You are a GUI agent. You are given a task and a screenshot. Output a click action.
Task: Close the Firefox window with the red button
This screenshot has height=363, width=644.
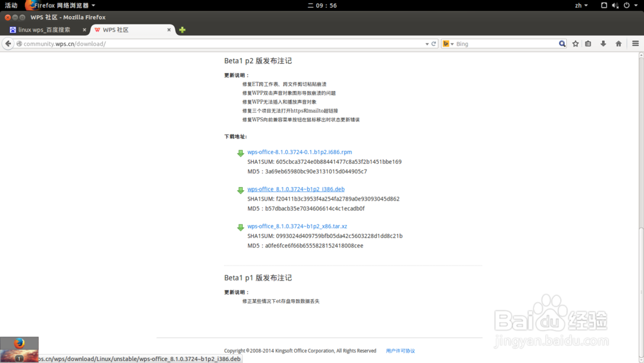7,17
